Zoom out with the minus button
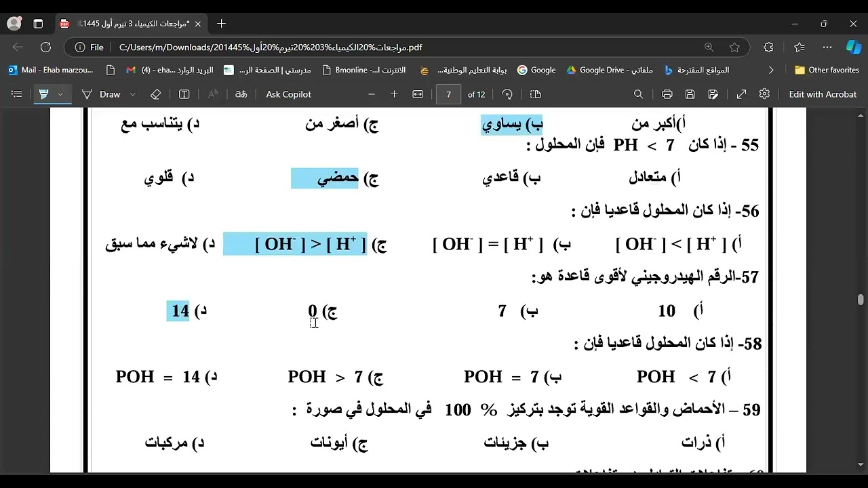Screen dimensions: 868x488 point(372,94)
